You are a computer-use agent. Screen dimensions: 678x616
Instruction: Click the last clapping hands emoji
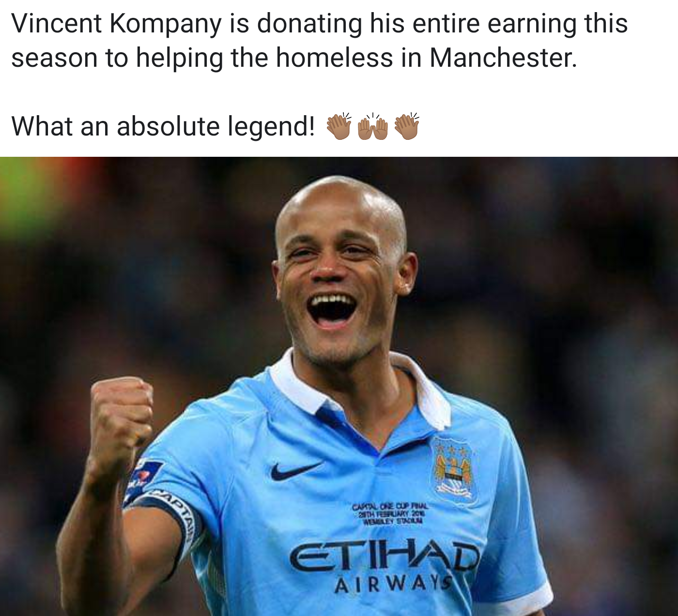click(x=407, y=126)
